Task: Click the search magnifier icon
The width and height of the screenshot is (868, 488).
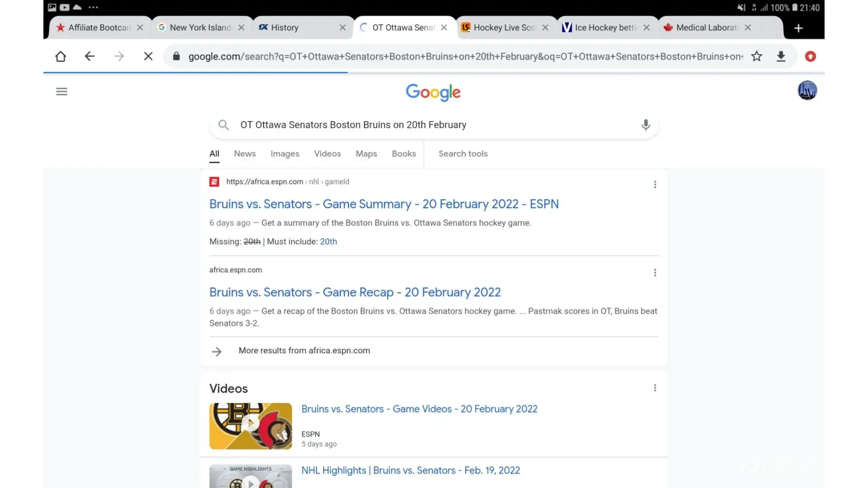Action: [224, 125]
